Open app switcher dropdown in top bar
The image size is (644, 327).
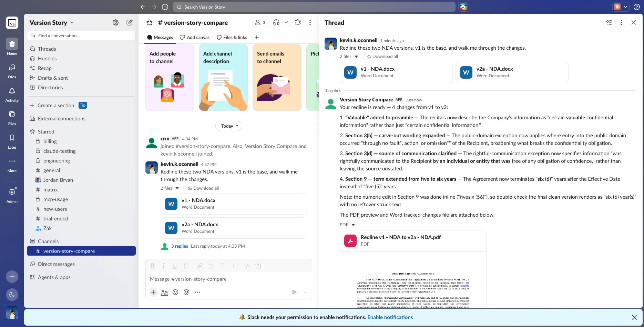(625, 7)
